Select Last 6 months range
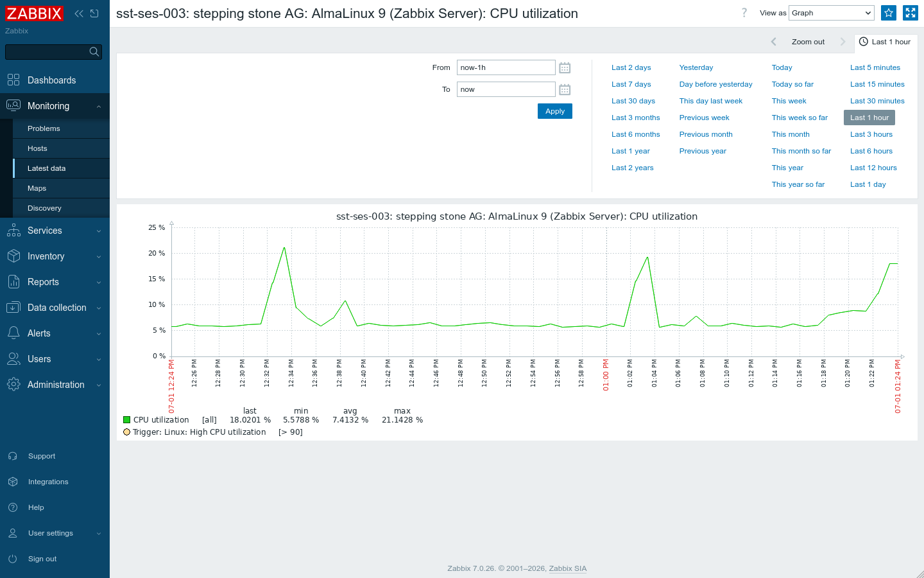 [635, 134]
